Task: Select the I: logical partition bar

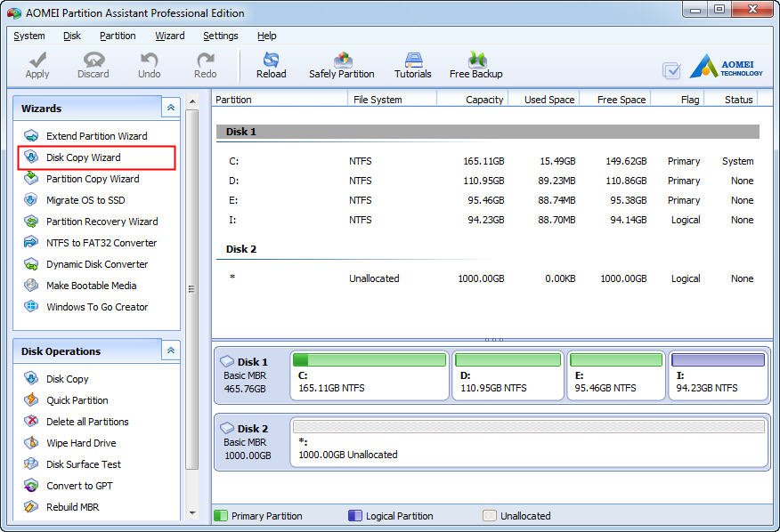Action: point(718,359)
